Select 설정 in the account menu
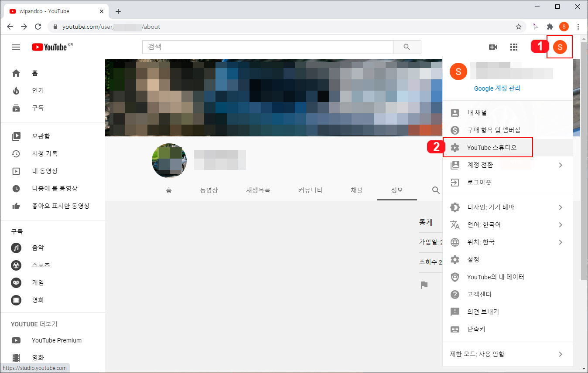Image resolution: width=588 pixels, height=373 pixels. coord(474,259)
